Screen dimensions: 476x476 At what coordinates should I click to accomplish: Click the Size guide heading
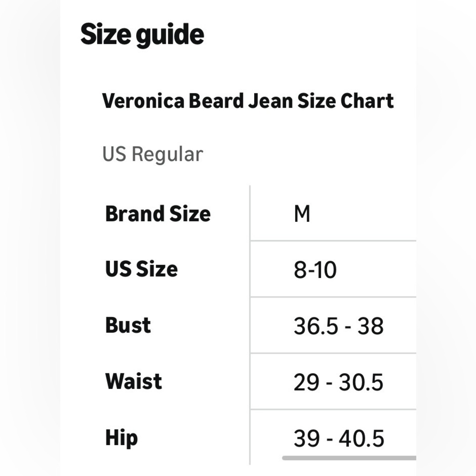[142, 36]
